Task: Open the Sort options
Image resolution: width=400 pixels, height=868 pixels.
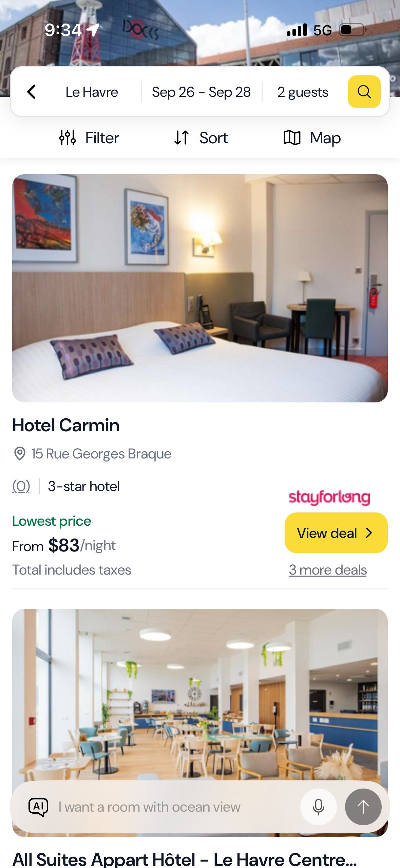Action: click(x=201, y=138)
